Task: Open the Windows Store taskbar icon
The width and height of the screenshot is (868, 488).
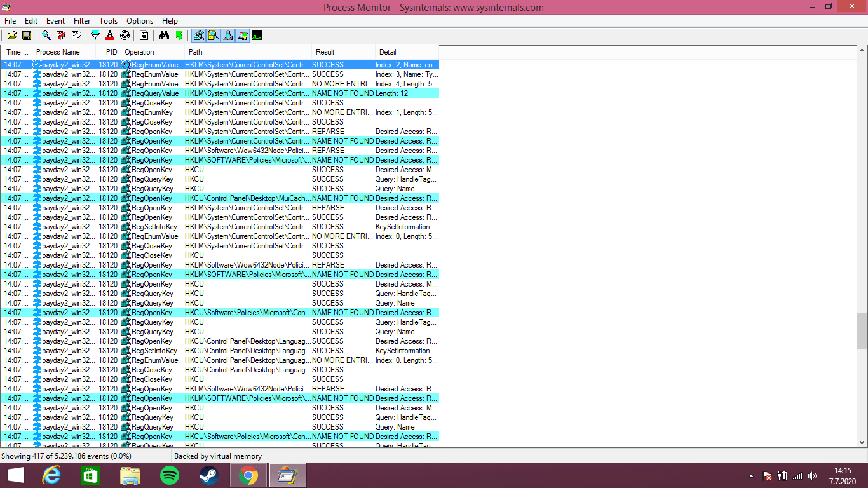Action: pyautogui.click(x=91, y=475)
